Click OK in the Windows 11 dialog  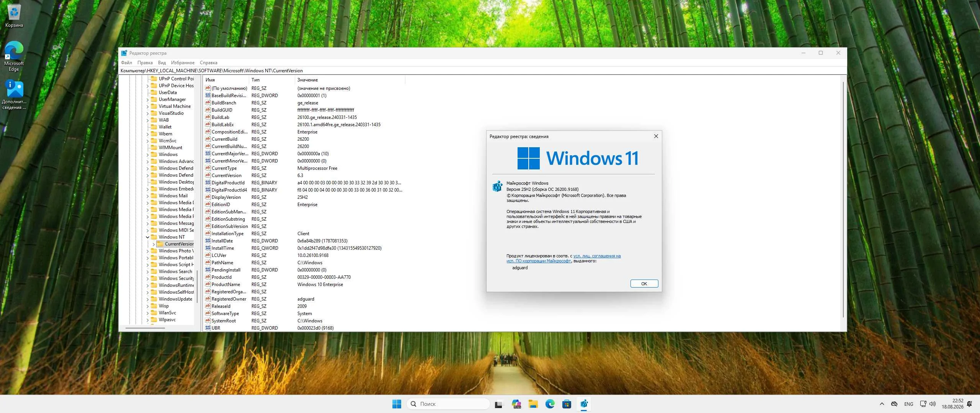[644, 283]
